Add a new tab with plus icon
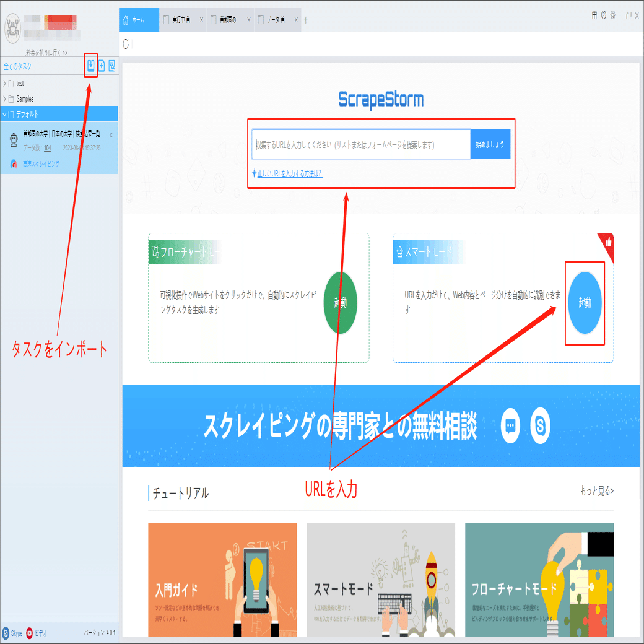The height and width of the screenshot is (644, 644). [305, 20]
